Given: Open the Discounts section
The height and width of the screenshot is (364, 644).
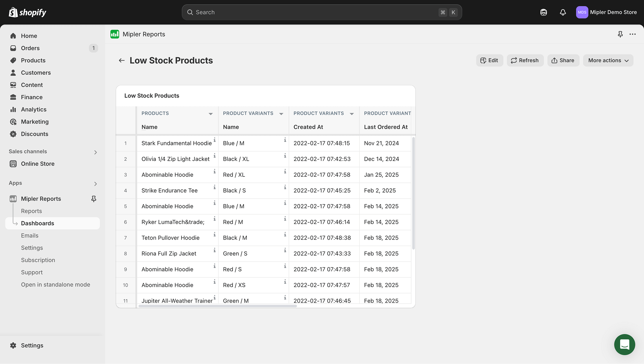Looking at the screenshot, I should [34, 134].
